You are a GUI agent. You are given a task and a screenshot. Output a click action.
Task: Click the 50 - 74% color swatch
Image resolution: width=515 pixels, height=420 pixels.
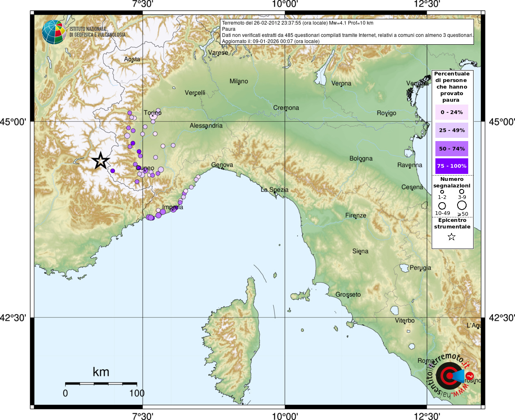451,148
